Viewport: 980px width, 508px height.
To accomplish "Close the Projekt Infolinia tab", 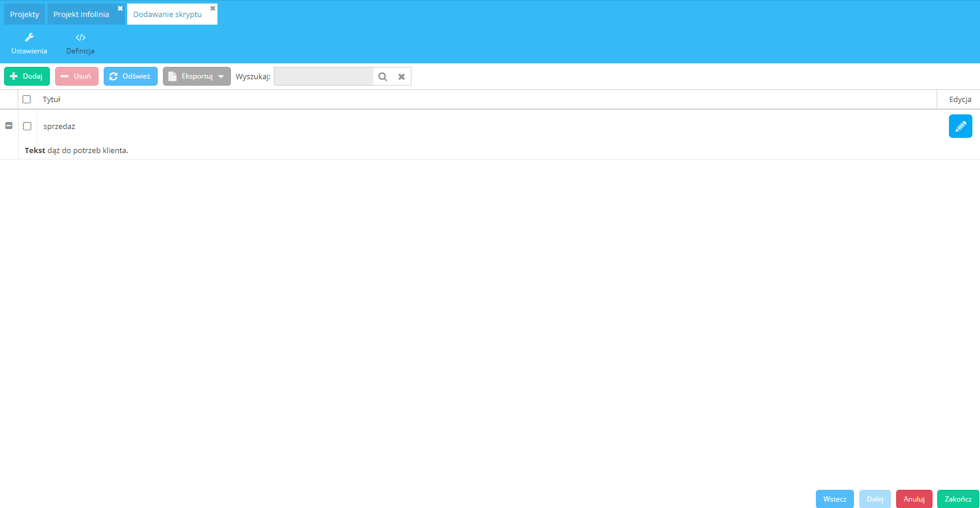I will [x=120, y=8].
